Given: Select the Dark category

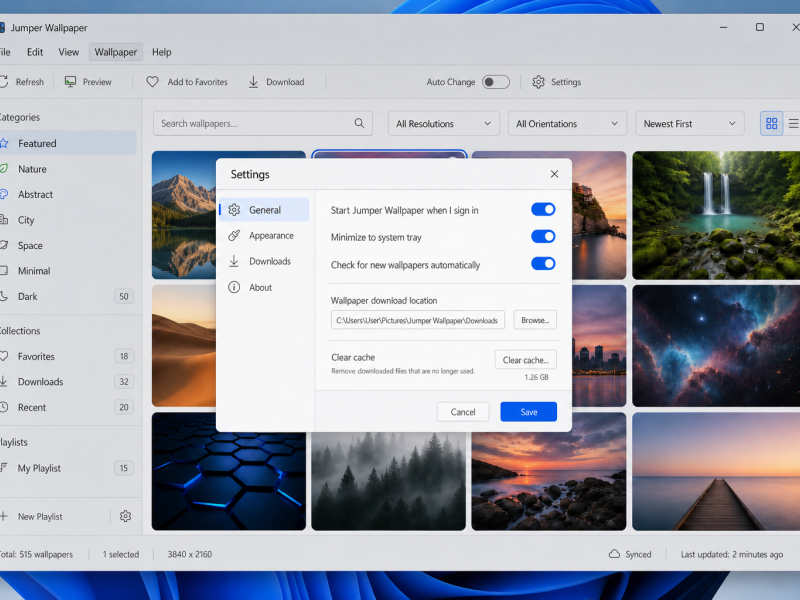Looking at the screenshot, I should point(68,296).
